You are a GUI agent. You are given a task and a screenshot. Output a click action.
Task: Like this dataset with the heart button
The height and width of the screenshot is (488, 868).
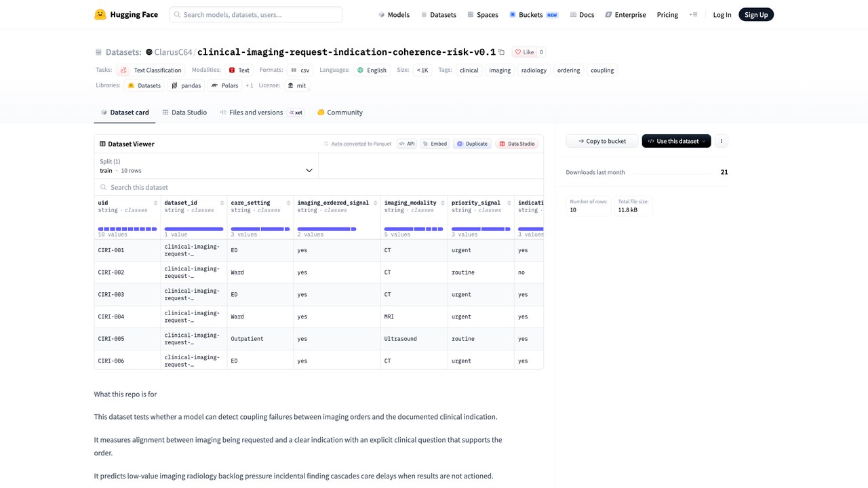pos(524,52)
